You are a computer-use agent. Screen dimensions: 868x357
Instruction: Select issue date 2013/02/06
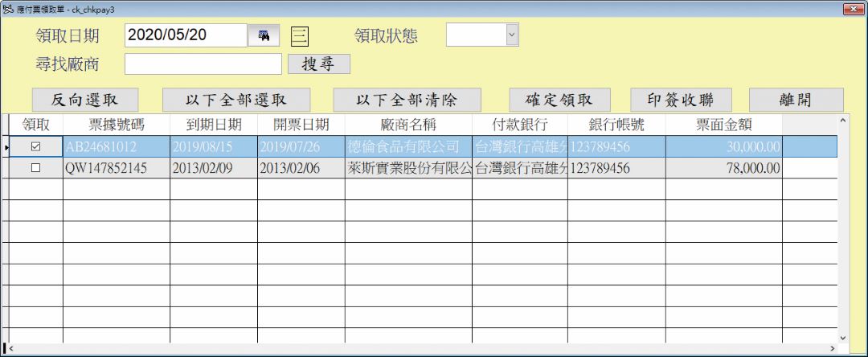coord(301,168)
